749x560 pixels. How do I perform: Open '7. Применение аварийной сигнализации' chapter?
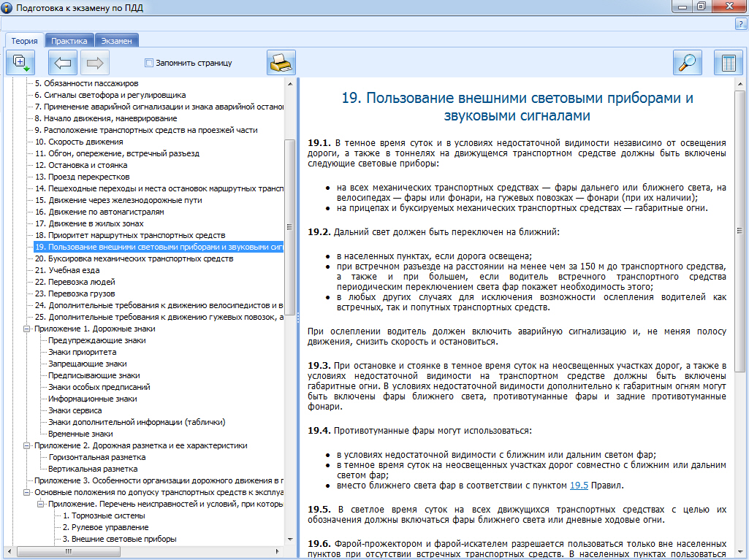[x=159, y=107]
